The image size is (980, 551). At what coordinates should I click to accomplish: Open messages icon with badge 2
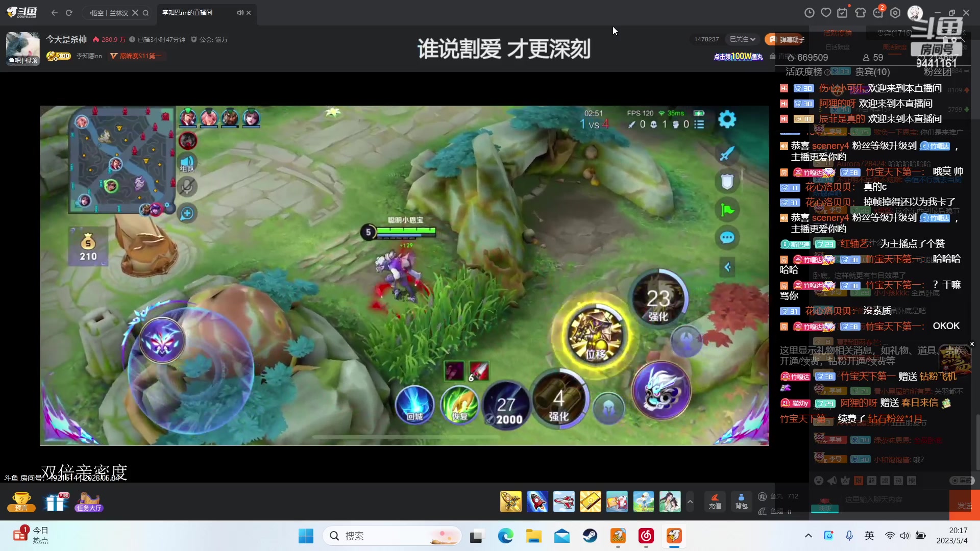point(878,12)
